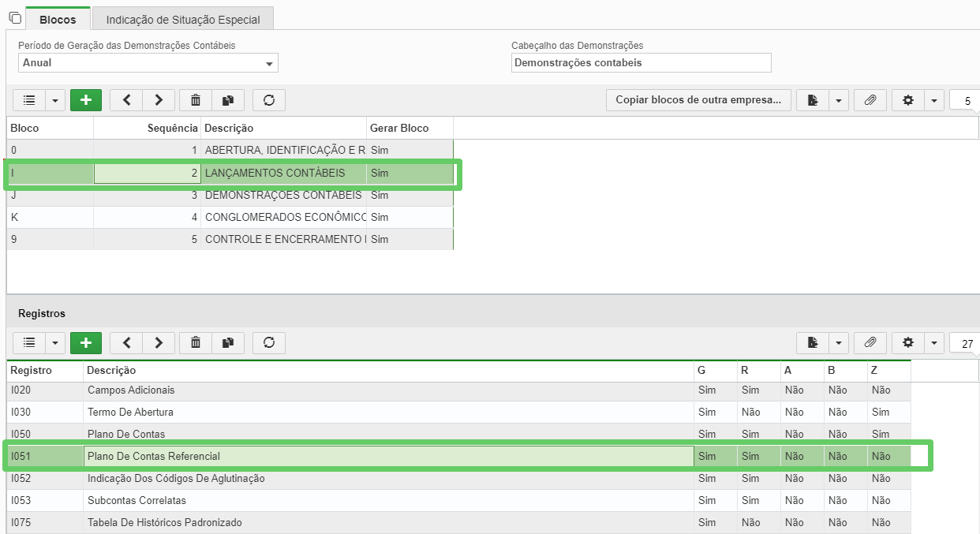
Task: Add a new bloco with the green plus icon
Action: click(85, 100)
